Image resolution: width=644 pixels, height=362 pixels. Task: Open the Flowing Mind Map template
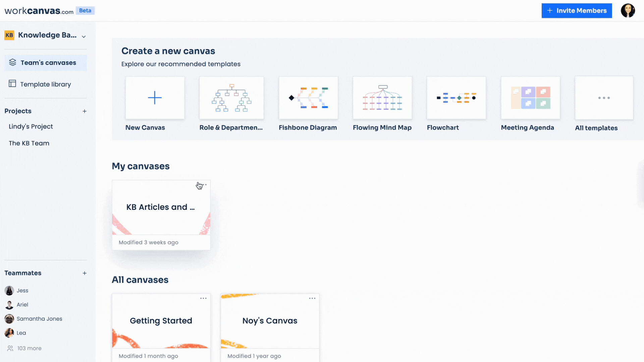tap(382, 98)
